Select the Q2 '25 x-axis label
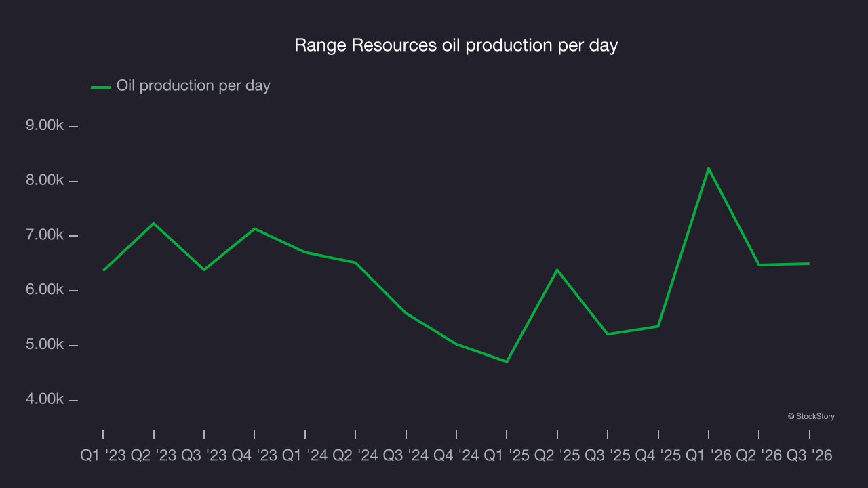The image size is (868, 488). coord(557,455)
